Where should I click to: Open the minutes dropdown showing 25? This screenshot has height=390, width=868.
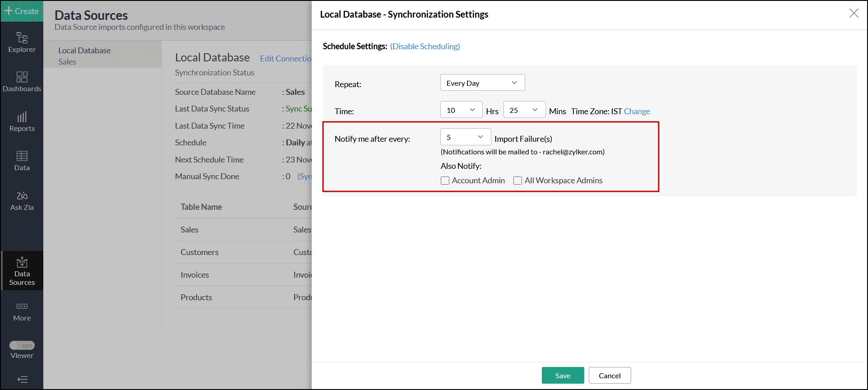524,110
